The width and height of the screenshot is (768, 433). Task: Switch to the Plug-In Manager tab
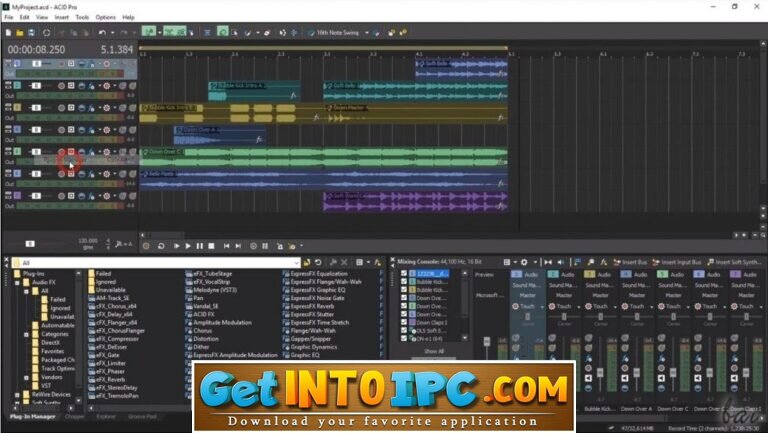(x=33, y=417)
